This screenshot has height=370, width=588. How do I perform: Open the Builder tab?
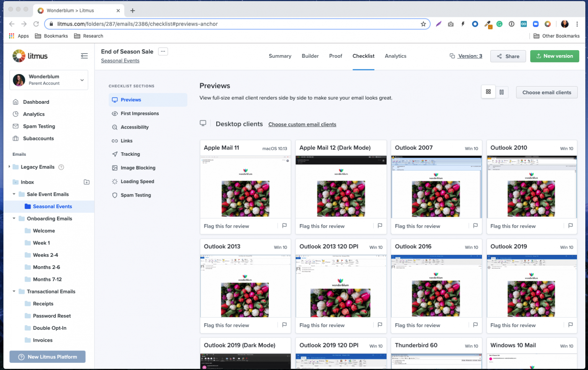point(310,56)
